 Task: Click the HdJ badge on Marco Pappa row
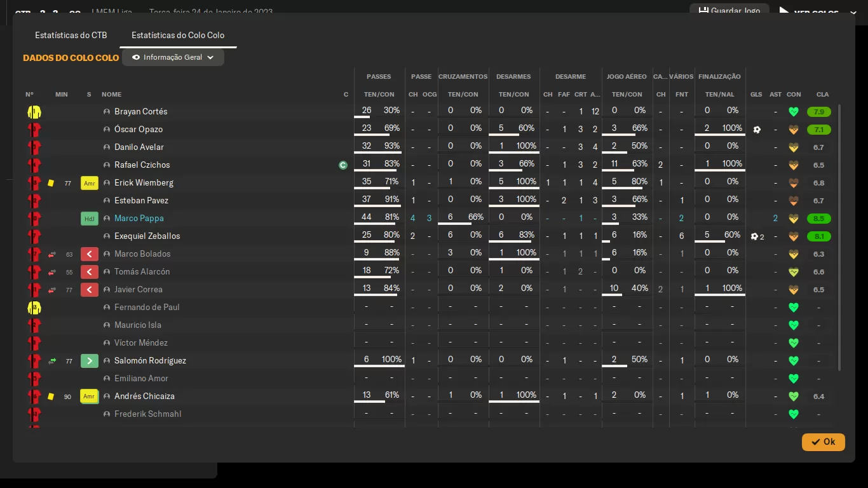[x=89, y=219]
